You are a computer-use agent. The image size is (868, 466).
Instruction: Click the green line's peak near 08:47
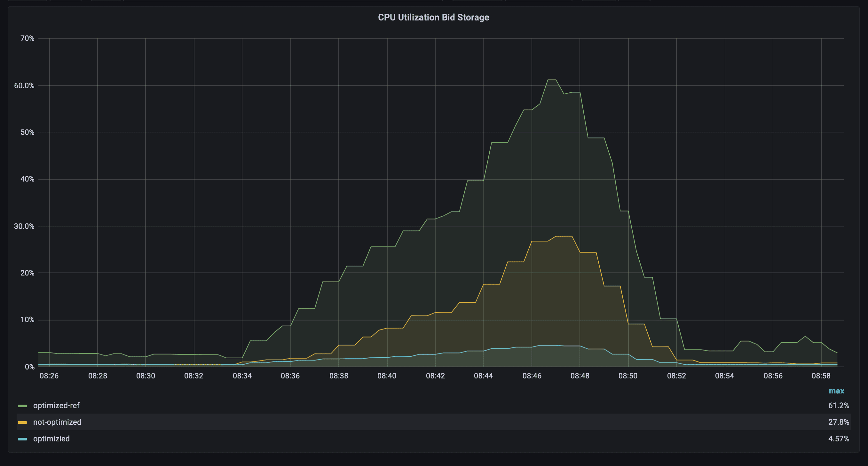point(552,80)
